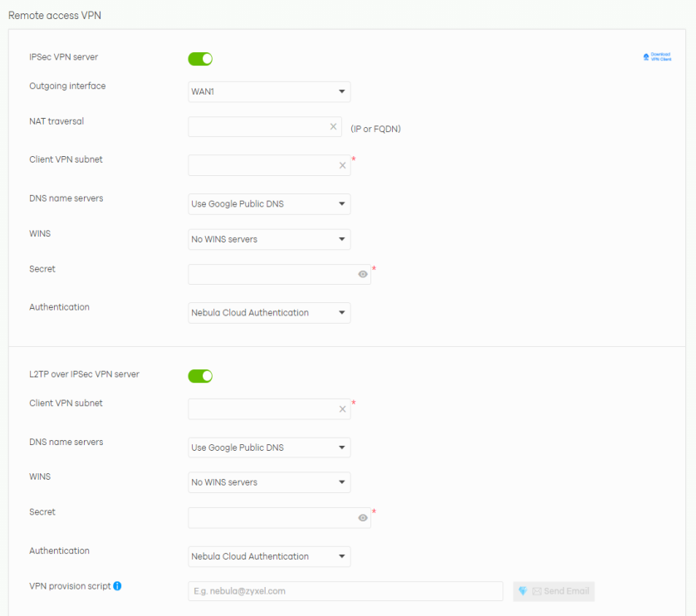Open L2TP Authentication dropdown
This screenshot has width=696, height=616.
(269, 556)
